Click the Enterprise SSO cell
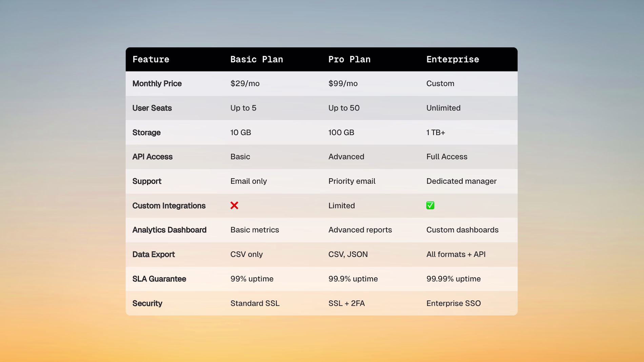Viewport: 644px width, 362px height. 453,303
